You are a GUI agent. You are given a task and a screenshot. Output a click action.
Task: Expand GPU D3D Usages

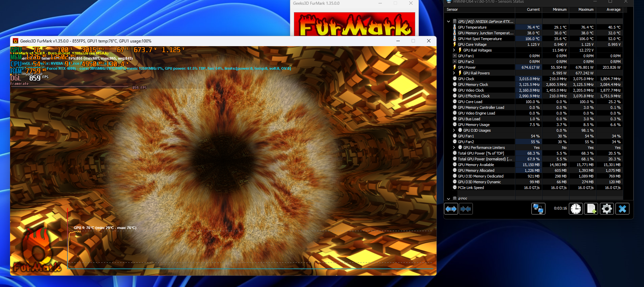pyautogui.click(x=454, y=130)
